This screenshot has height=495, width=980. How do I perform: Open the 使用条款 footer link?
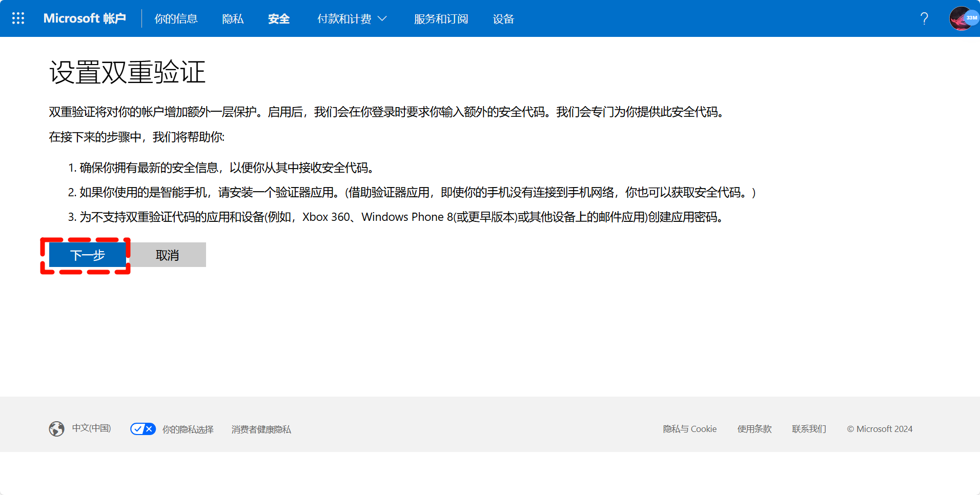[754, 429]
